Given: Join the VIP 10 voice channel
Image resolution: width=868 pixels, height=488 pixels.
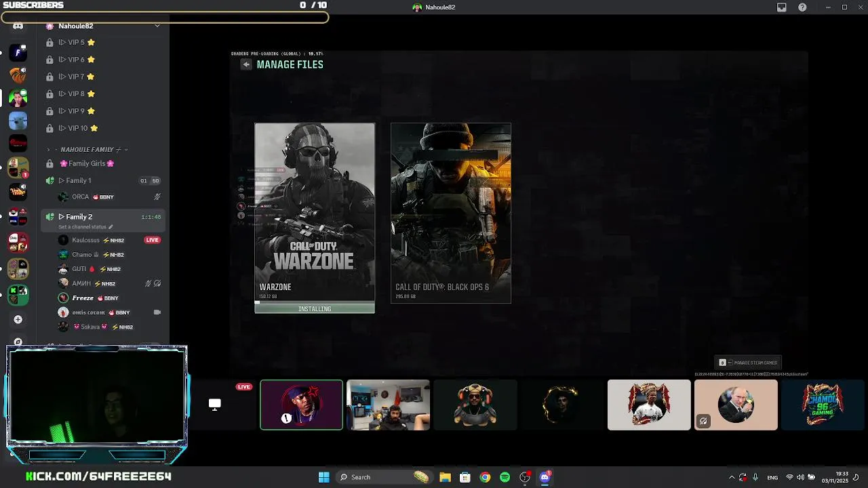Looking at the screenshot, I should (103, 128).
